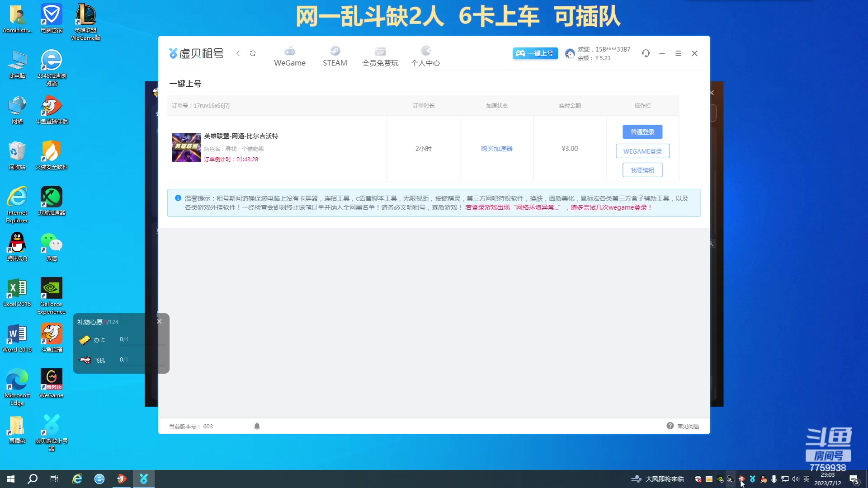This screenshot has height=488, width=868.
Task: Click the 购买加速器 link
Action: (496, 149)
